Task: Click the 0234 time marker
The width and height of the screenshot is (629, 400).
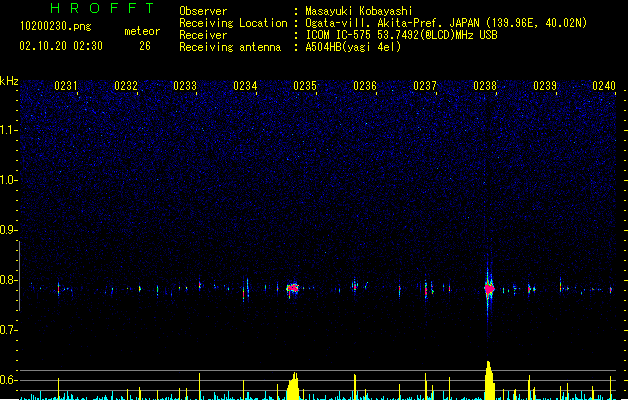Action: click(x=245, y=86)
